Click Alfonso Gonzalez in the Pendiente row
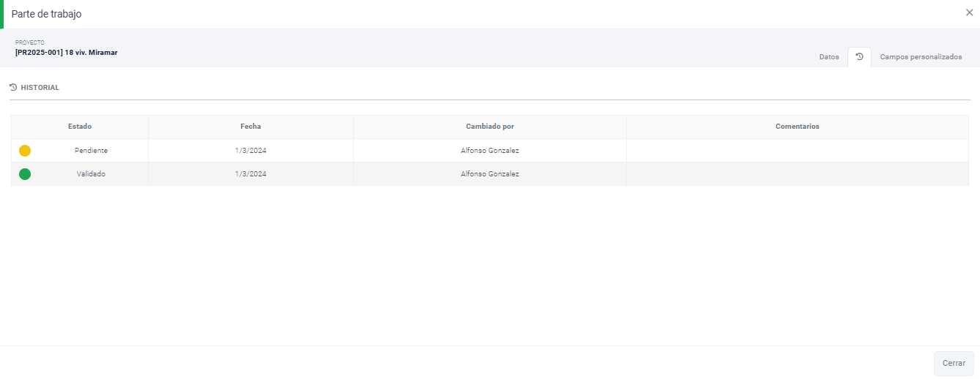 coord(489,151)
